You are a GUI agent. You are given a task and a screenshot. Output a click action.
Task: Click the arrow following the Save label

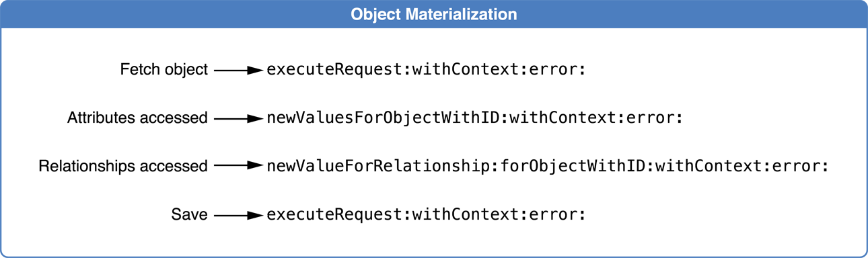pyautogui.click(x=239, y=215)
